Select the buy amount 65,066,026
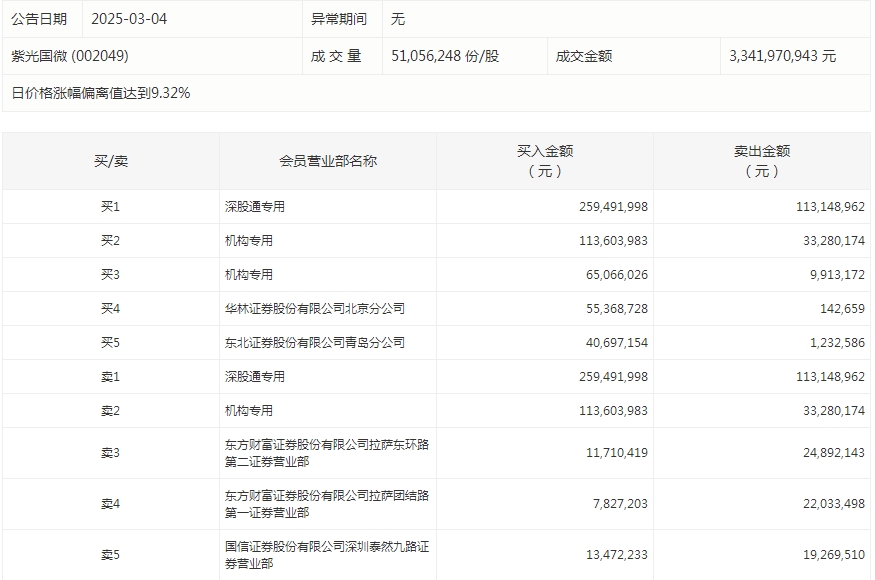875x580 pixels. (617, 275)
